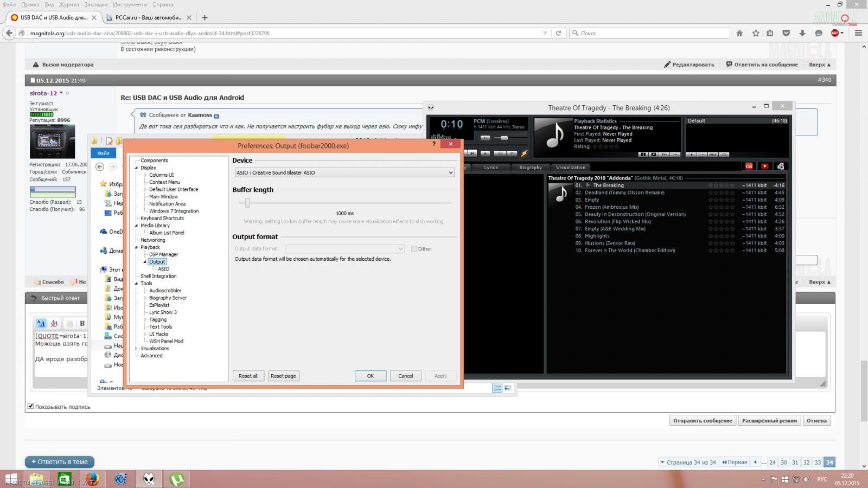Collapse Display tree node in Preferences
The height and width of the screenshot is (488, 868).
(x=136, y=168)
